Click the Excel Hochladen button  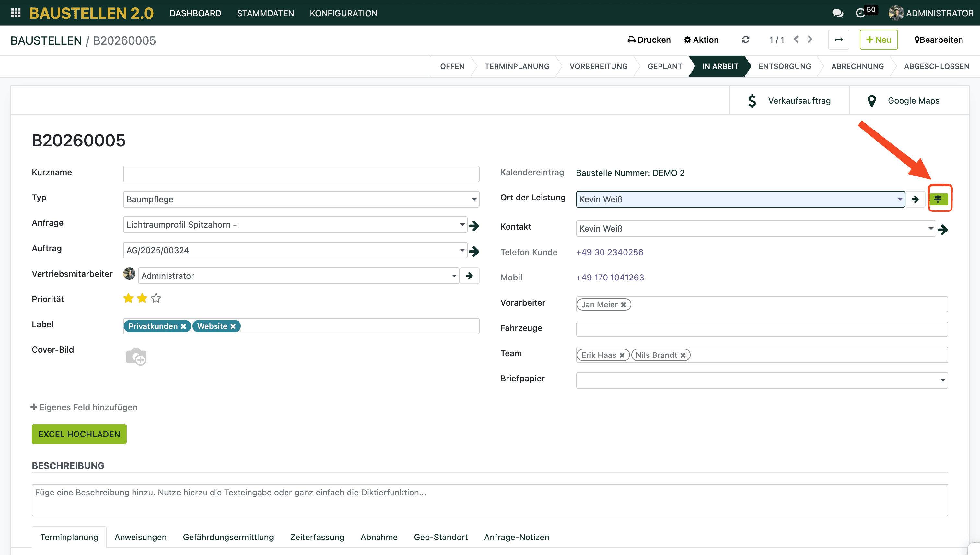coord(79,434)
